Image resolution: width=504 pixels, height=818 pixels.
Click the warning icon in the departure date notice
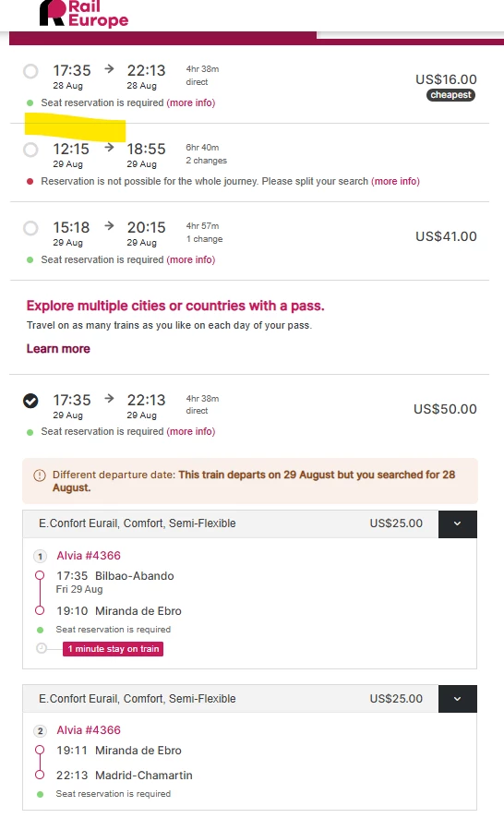click(40, 475)
